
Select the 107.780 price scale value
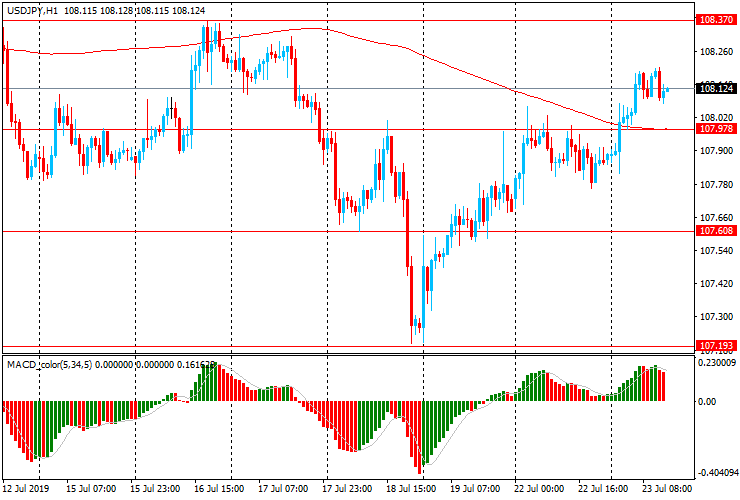coord(716,185)
